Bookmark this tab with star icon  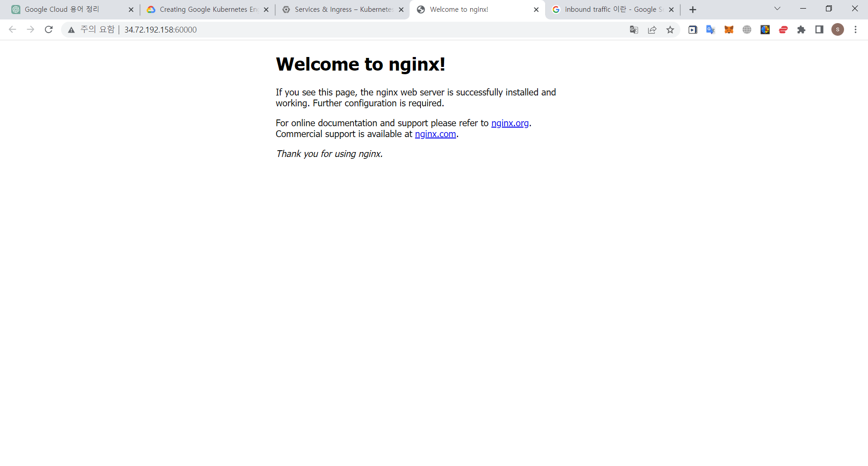pyautogui.click(x=670, y=29)
